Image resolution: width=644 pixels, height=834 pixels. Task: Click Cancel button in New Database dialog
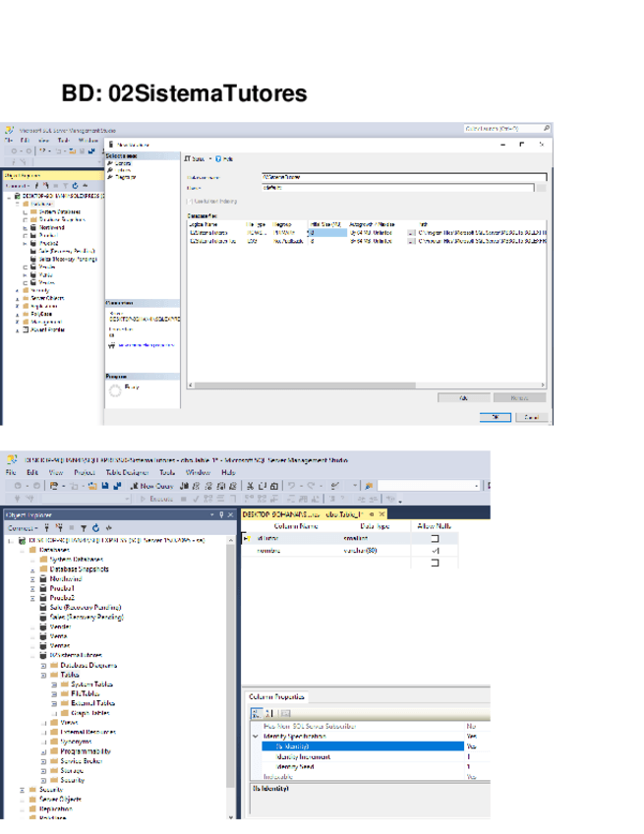pyautogui.click(x=530, y=417)
